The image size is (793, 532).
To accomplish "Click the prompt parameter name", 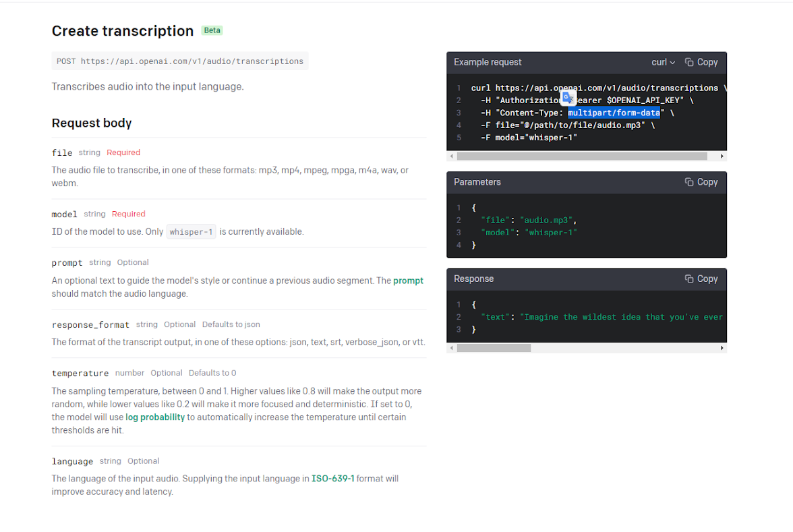I will click(67, 263).
